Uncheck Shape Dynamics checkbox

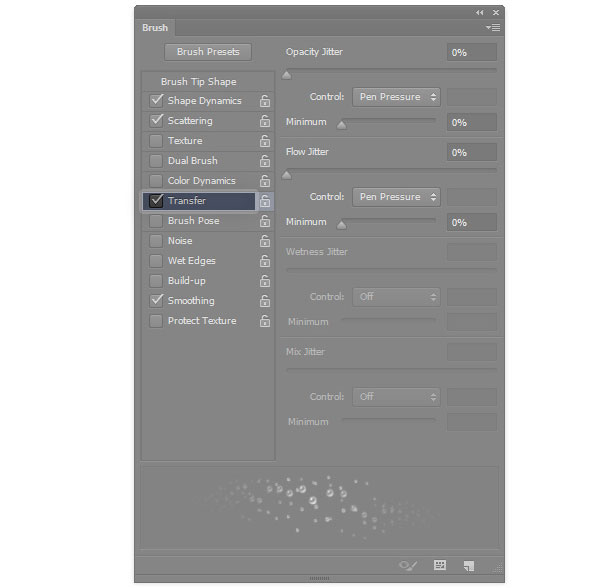[x=156, y=101]
